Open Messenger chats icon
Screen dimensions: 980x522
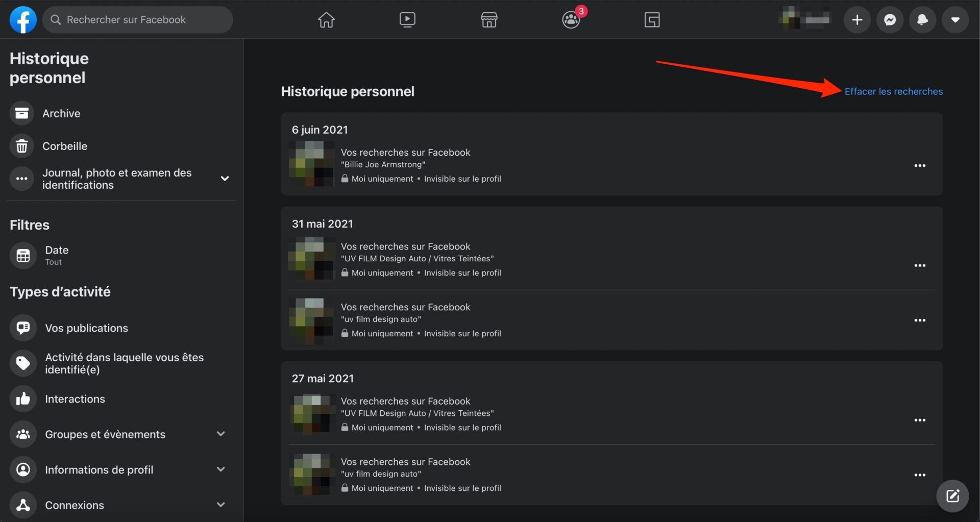pyautogui.click(x=890, y=20)
